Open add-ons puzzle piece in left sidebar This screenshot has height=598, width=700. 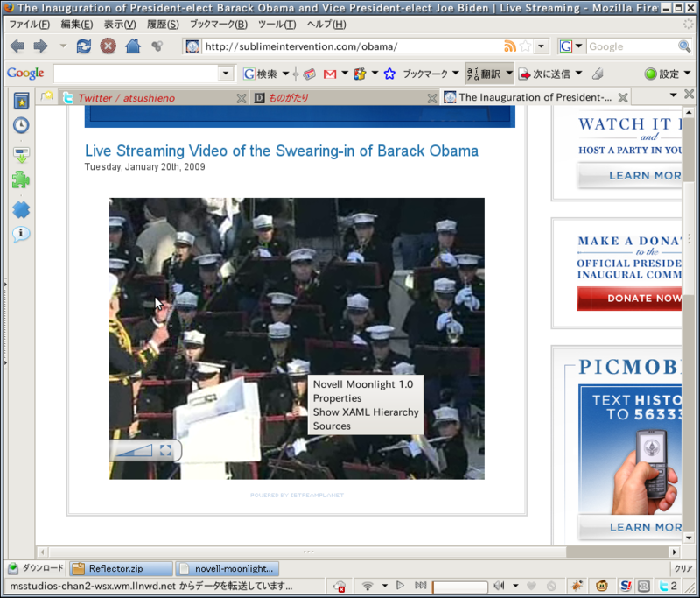tap(21, 180)
